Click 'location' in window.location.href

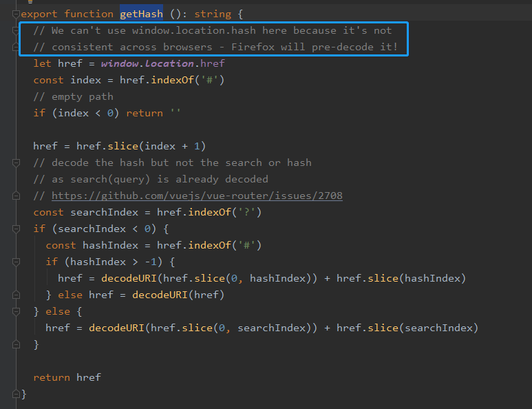point(169,63)
